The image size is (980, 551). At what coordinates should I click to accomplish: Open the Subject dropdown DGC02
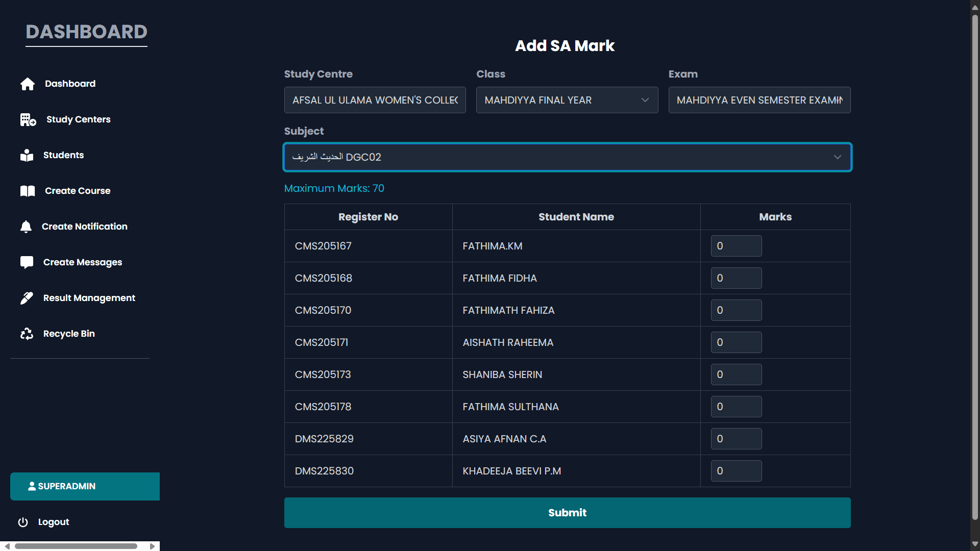tap(567, 157)
